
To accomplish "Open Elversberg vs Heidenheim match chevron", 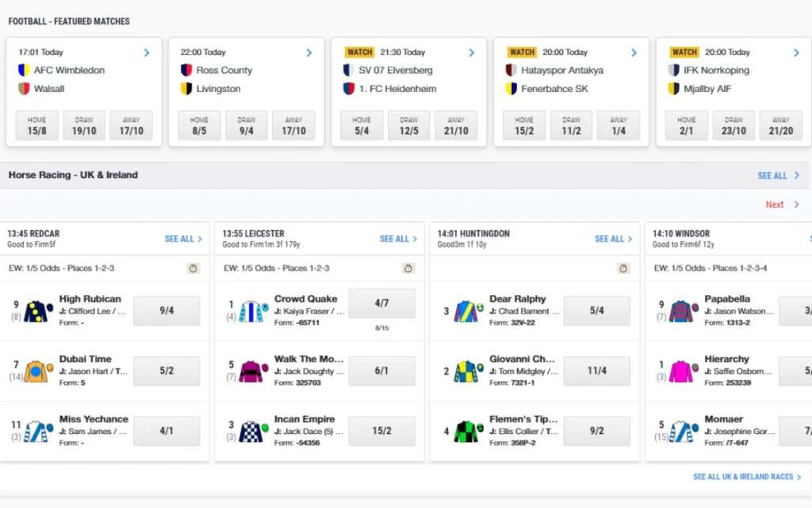I will [472, 52].
